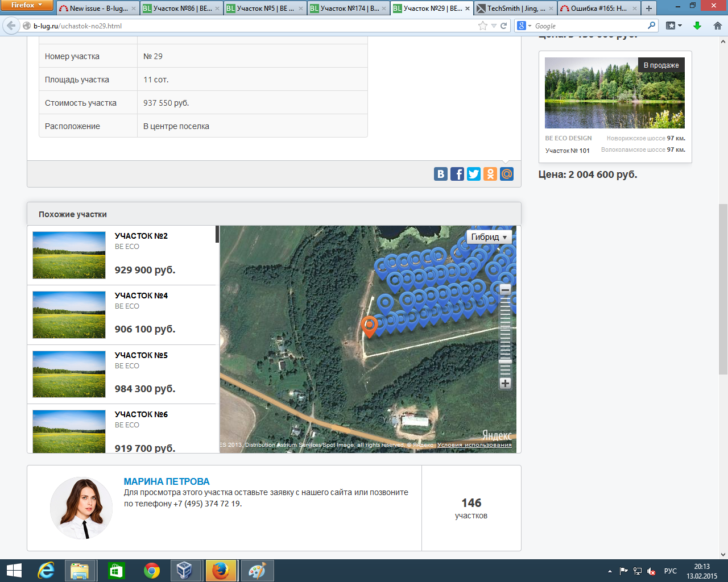Click the map zoom slider handle
This screenshot has height=582, width=728.
pyautogui.click(x=505, y=361)
